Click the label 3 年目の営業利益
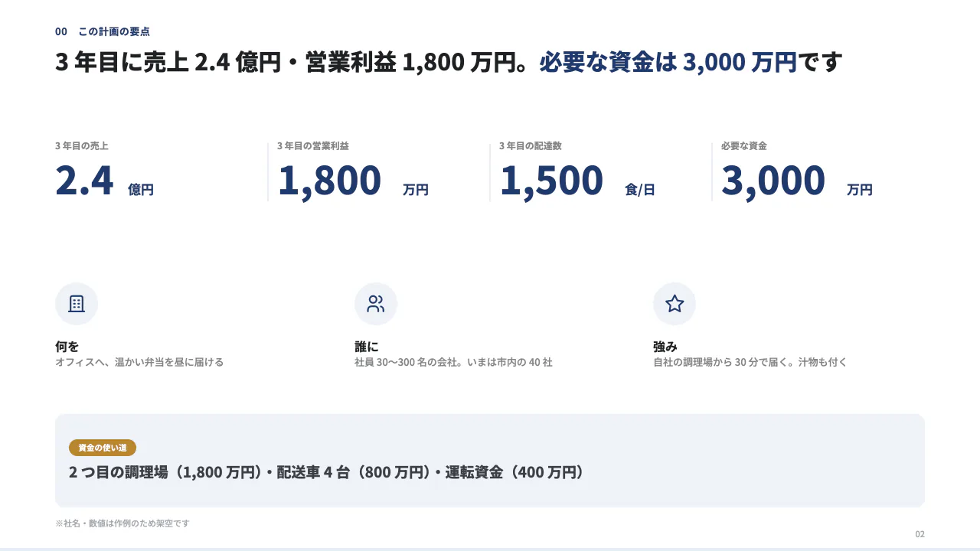Image resolution: width=980 pixels, height=551 pixels. (x=312, y=145)
